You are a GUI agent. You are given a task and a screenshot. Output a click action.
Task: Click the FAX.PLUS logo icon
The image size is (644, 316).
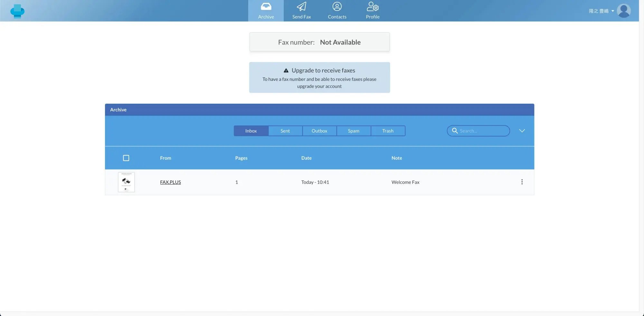pyautogui.click(x=17, y=11)
